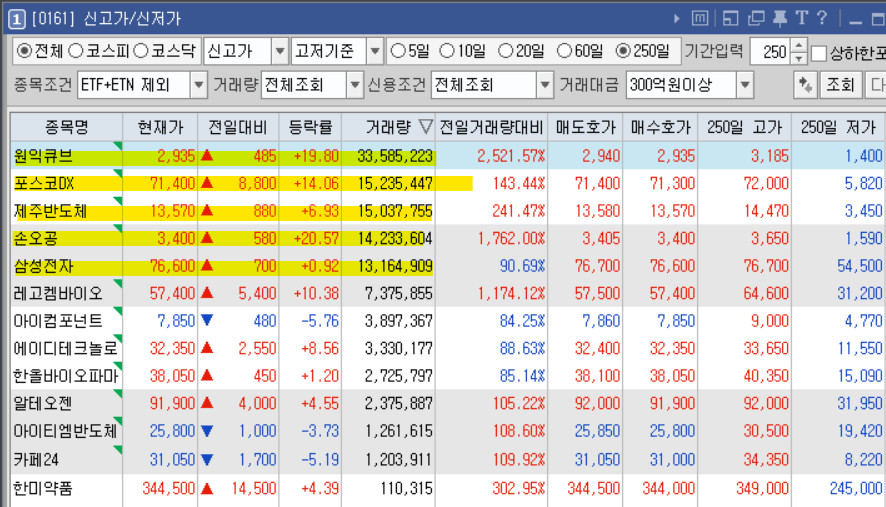Click the 현재가 column header
Image resolution: width=886 pixels, height=507 pixels.
(x=160, y=127)
